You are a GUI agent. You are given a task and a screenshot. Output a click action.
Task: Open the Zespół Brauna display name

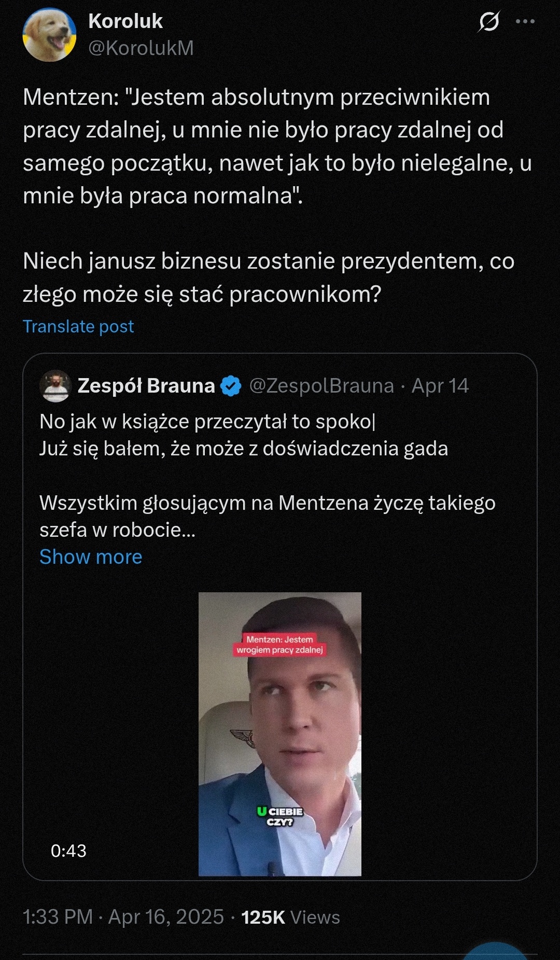point(146,386)
